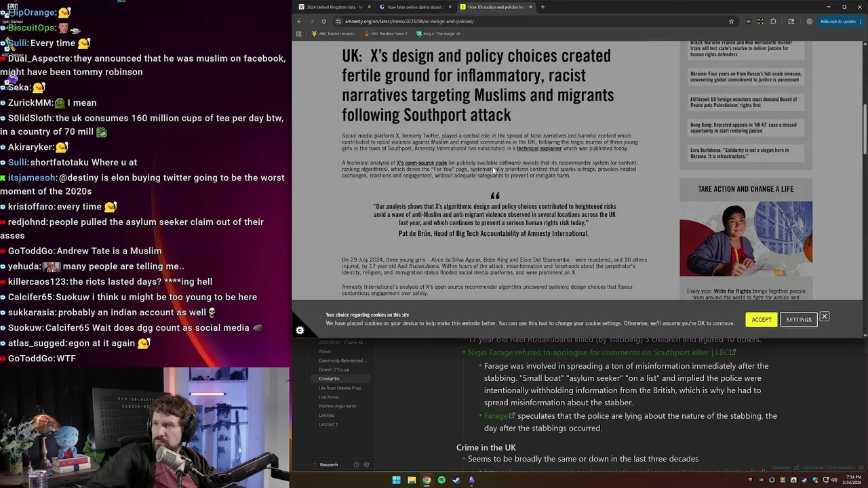Click the 'Crime in the UK' heading in notes

tap(486, 447)
